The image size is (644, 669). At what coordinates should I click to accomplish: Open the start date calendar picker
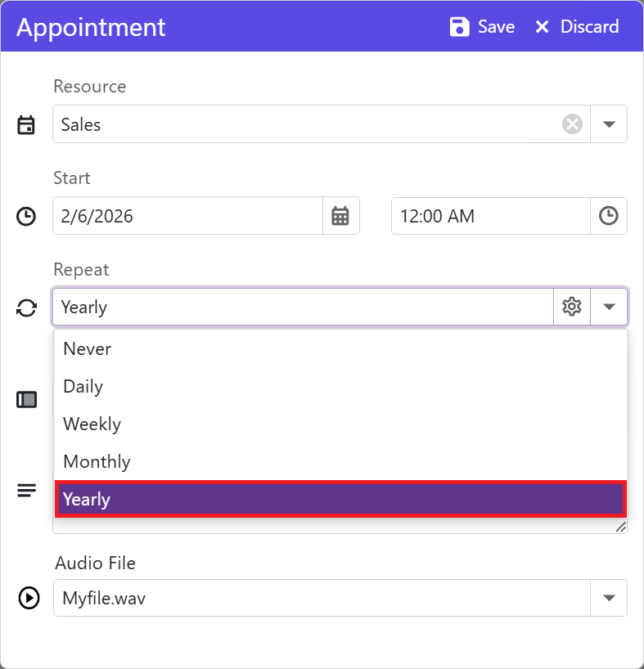point(340,216)
